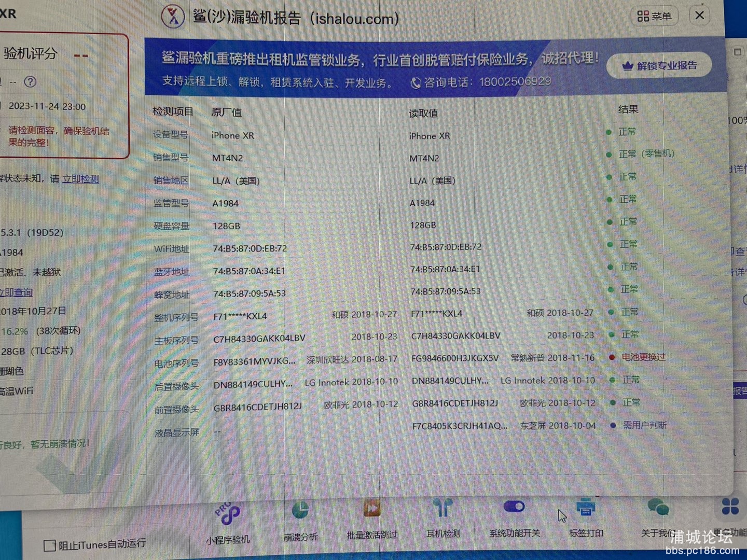747x560 pixels.
Task: Click the 验机评分 heading in left panel
Action: [31, 53]
